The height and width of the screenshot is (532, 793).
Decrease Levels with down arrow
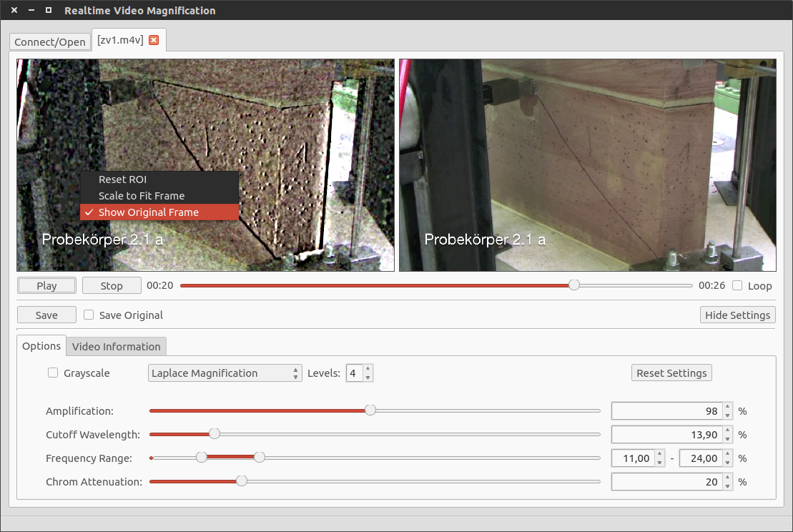(368, 378)
